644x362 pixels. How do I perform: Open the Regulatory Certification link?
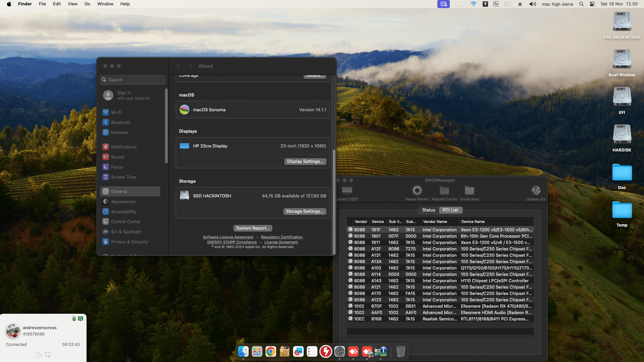pos(282,237)
